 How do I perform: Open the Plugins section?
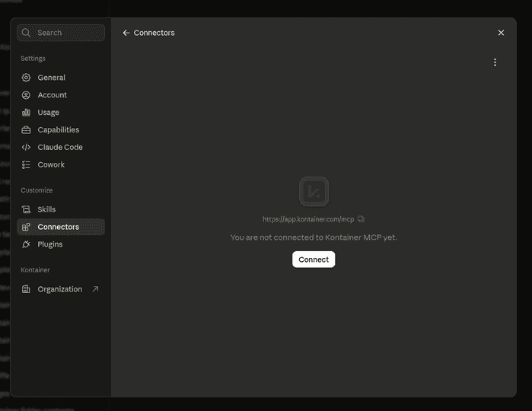coord(61,244)
